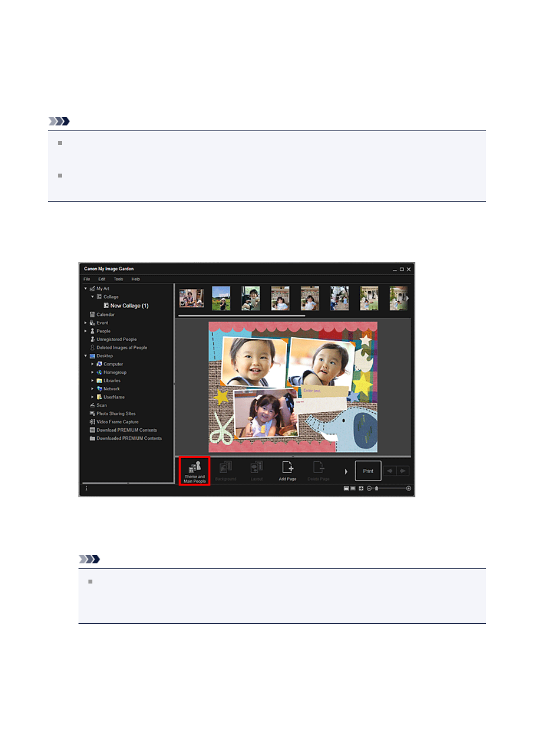Screen dimensions: 534x756
Task: Add a new page with Add Page
Action: (x=288, y=471)
